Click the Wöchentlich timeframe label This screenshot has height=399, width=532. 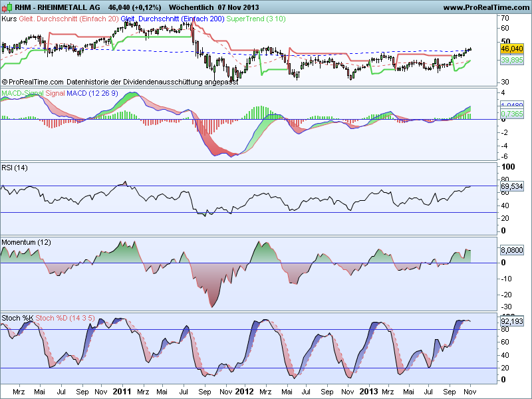pos(191,7)
